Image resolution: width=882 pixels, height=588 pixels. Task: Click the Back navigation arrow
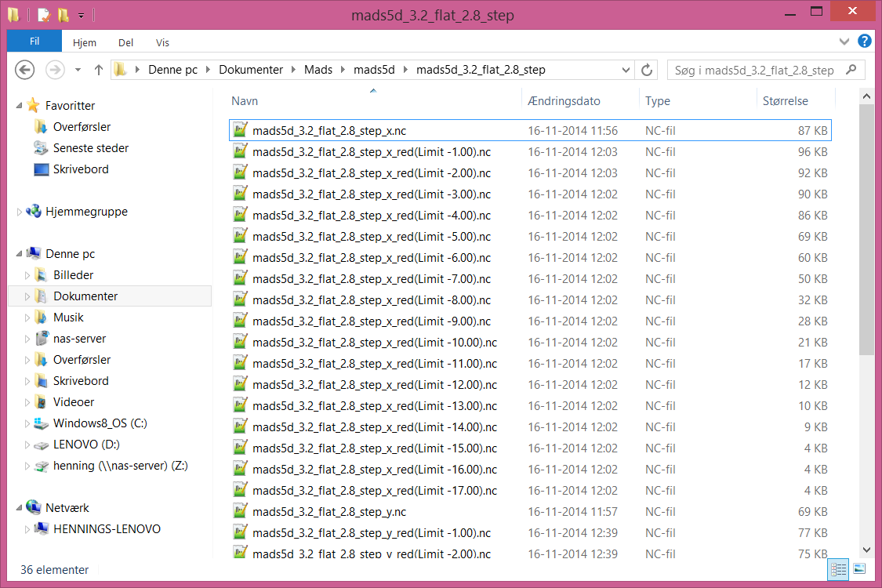pyautogui.click(x=25, y=70)
